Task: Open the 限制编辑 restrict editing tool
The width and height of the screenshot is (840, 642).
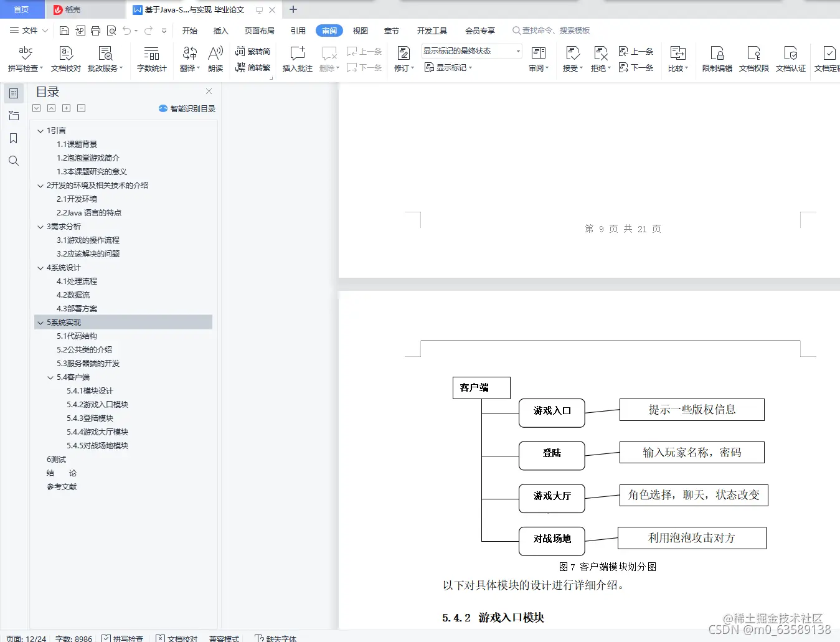Action: pyautogui.click(x=717, y=59)
